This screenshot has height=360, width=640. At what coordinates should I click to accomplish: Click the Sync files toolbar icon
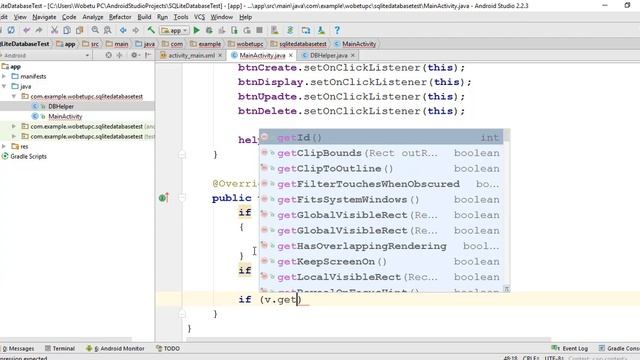(x=11, y=30)
